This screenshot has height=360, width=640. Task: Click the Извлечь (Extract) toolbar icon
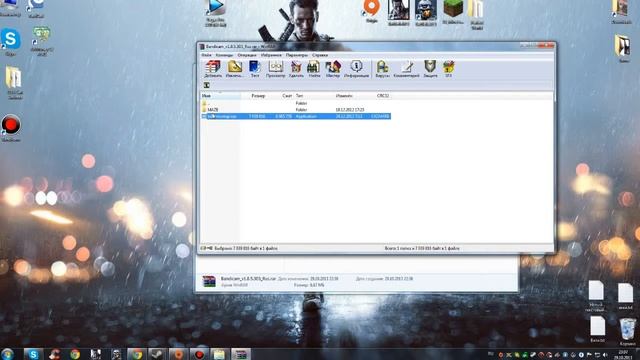click(x=235, y=69)
